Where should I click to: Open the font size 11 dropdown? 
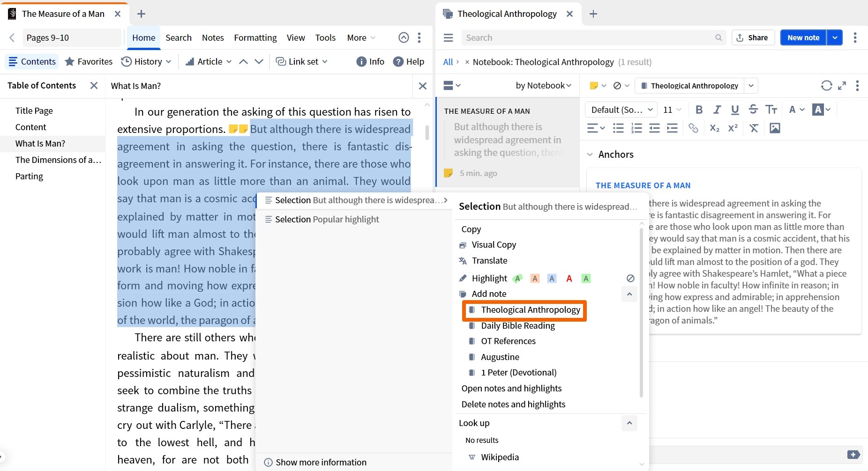click(673, 110)
